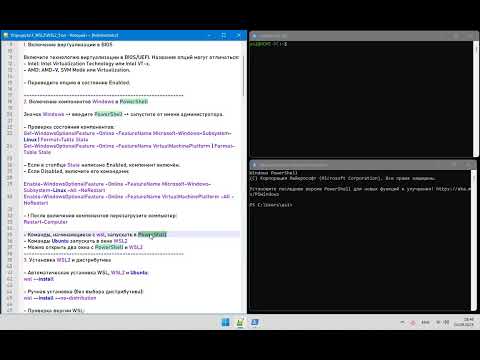Click the PowerShell window vertical scrollbar
The image size is (480, 360).
[x=474, y=240]
